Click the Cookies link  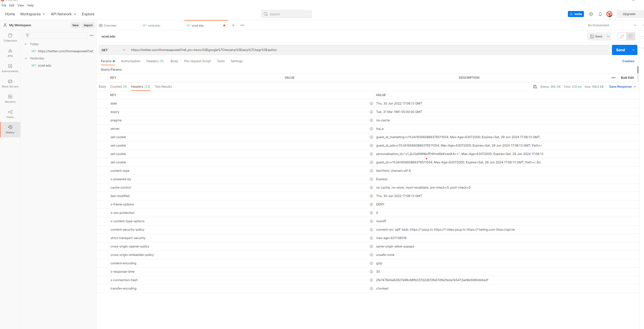(628, 61)
